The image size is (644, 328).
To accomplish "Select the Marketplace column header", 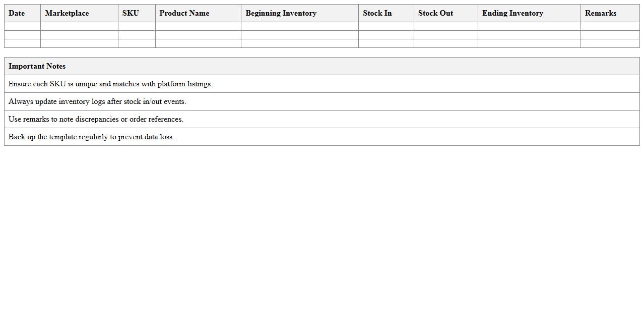I will pos(67,13).
